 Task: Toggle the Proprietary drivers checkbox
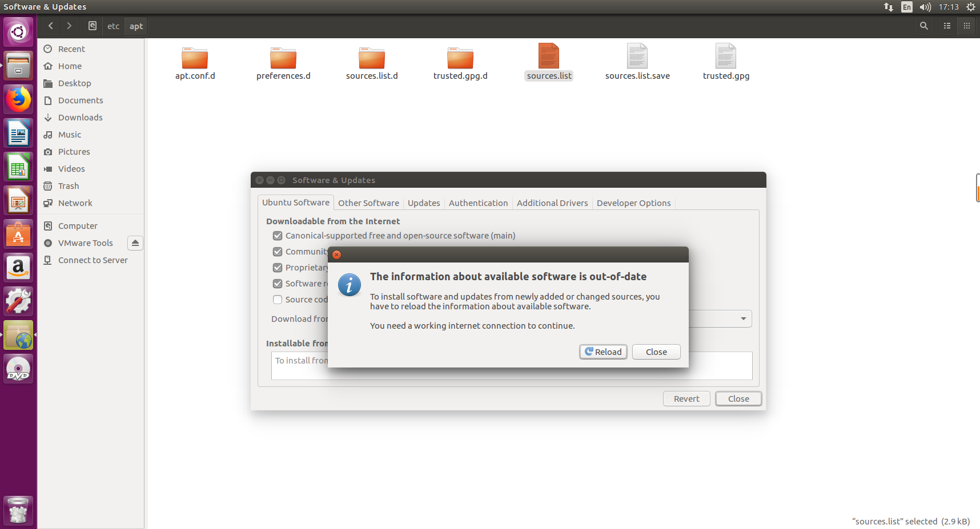click(x=278, y=268)
